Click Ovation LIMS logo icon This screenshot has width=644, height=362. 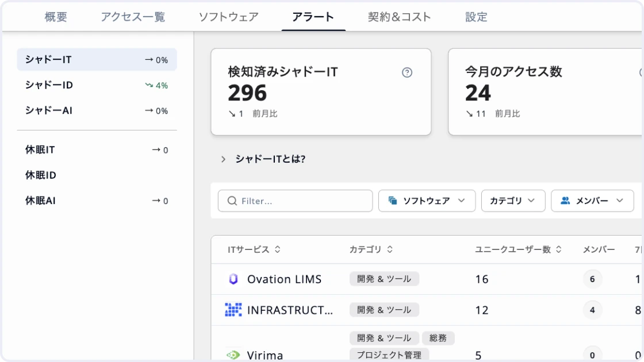[233, 279]
